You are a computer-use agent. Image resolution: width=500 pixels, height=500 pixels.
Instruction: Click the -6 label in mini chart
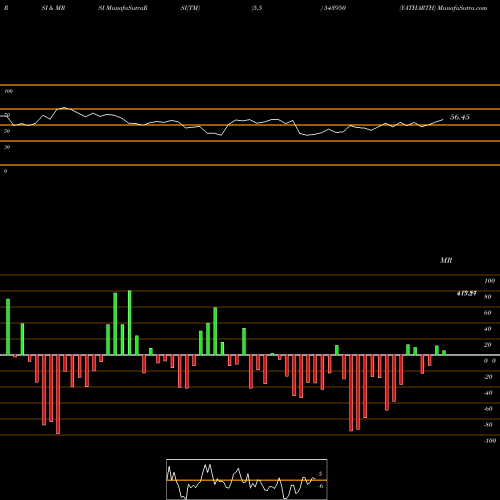(x=320, y=486)
